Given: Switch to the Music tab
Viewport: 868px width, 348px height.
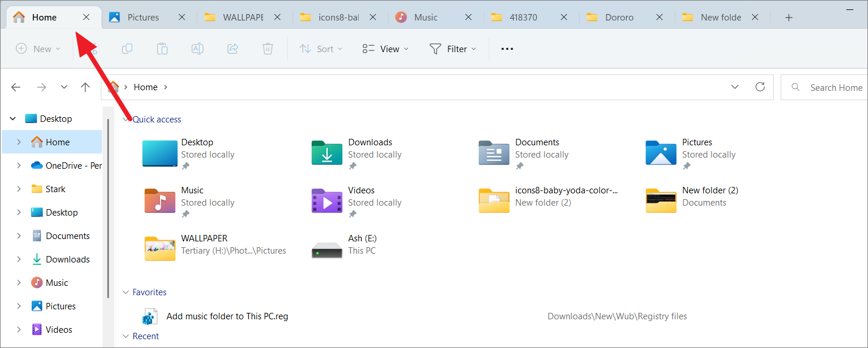Looking at the screenshot, I should coord(426,18).
